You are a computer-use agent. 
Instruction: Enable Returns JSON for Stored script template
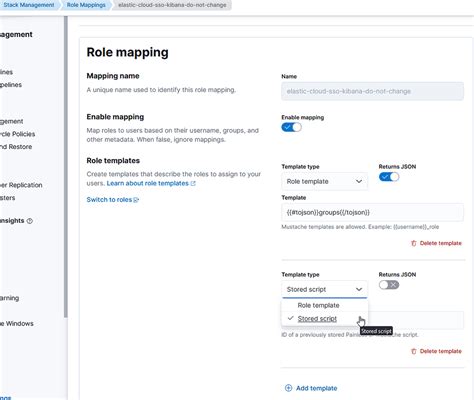coord(389,285)
